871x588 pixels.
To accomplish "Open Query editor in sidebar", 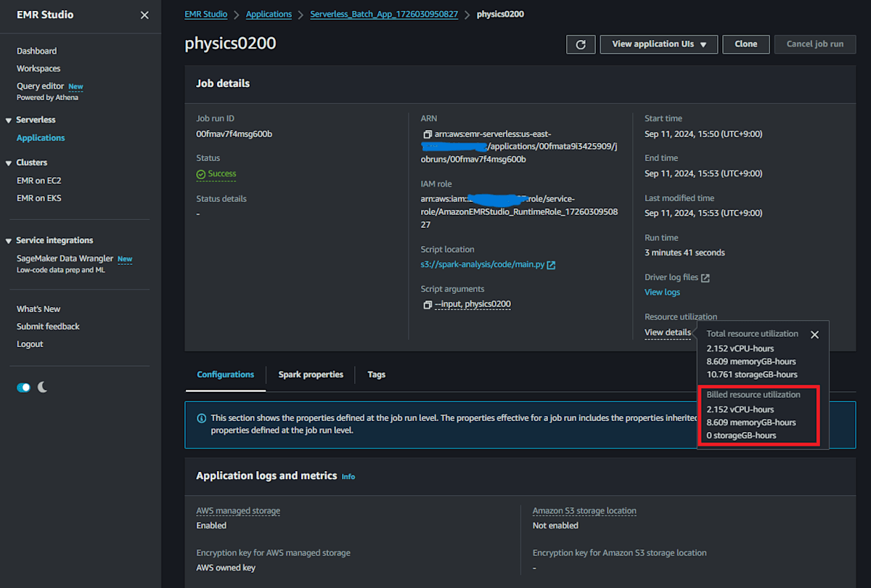I will (x=41, y=86).
